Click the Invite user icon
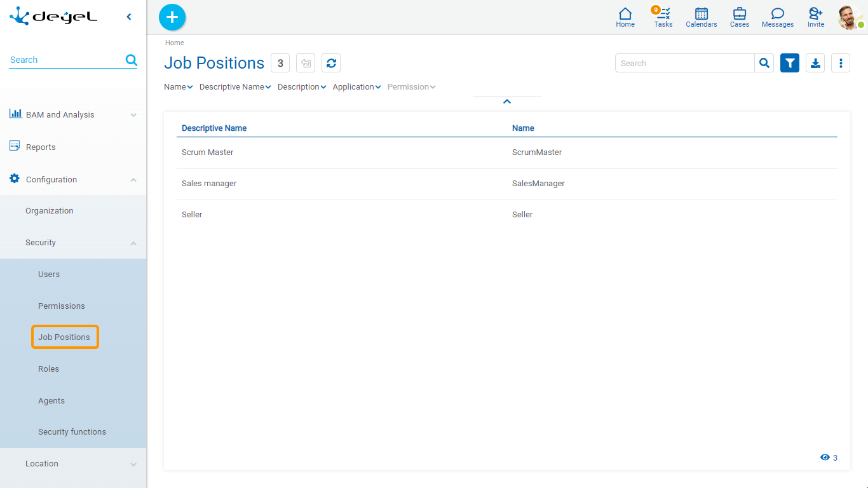The height and width of the screenshot is (488, 868). pyautogui.click(x=816, y=17)
